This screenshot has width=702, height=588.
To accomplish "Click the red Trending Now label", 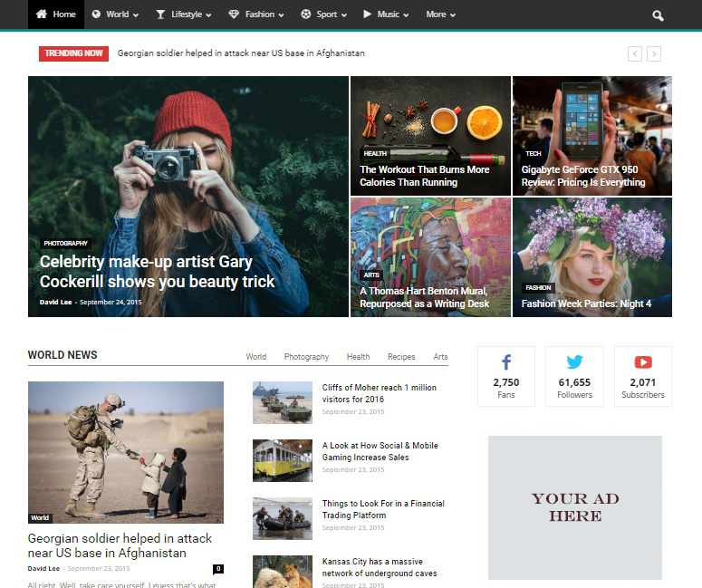I will 73,53.
